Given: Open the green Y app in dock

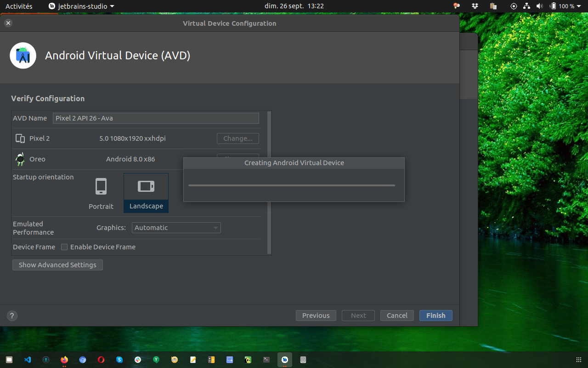Looking at the screenshot, I should pyautogui.click(x=156, y=360).
